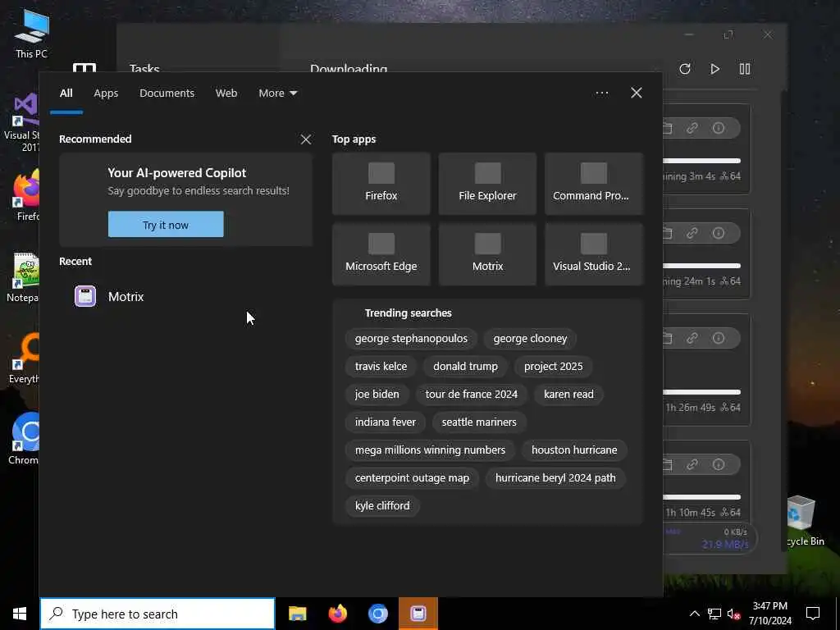Viewport: 840px width, 630px height.
Task: Select the project 2025 trending chip
Action: (553, 367)
